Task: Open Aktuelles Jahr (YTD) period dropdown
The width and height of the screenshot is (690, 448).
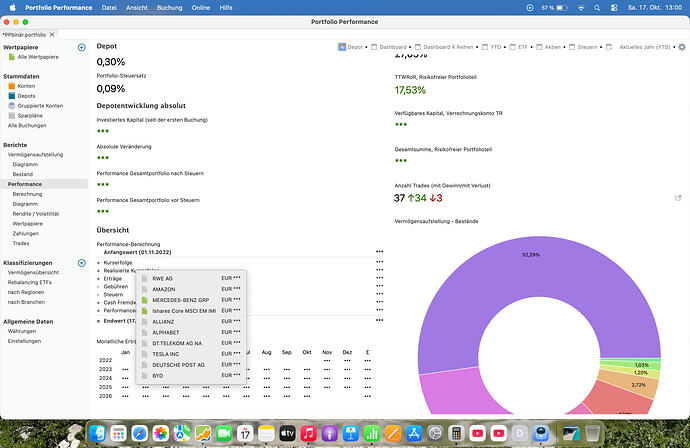Action: (x=647, y=47)
